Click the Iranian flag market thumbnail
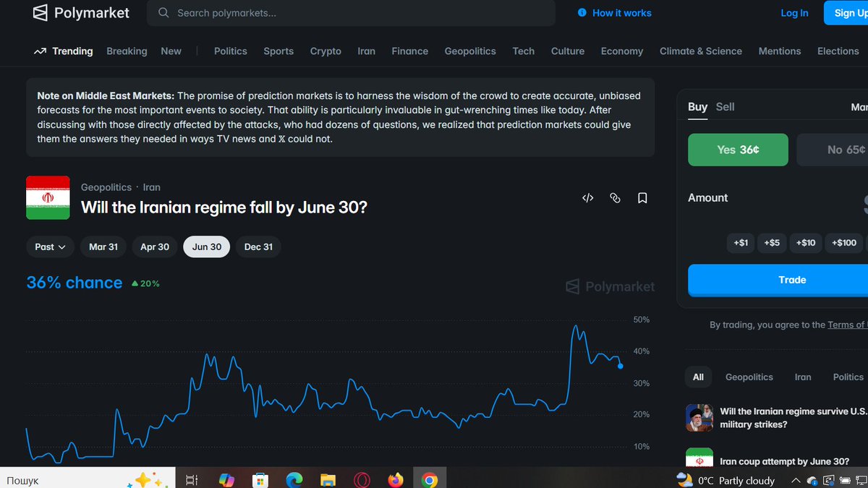The height and width of the screenshot is (488, 868). coord(48,197)
